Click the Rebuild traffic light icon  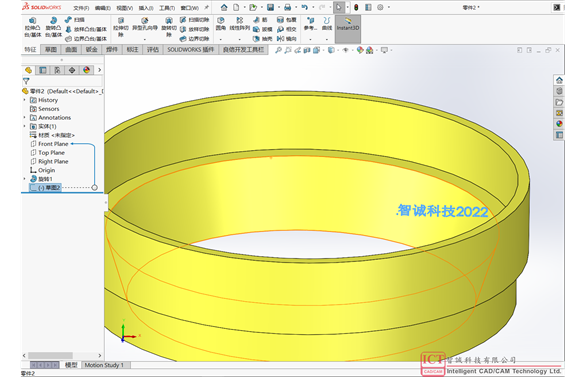point(356,7)
